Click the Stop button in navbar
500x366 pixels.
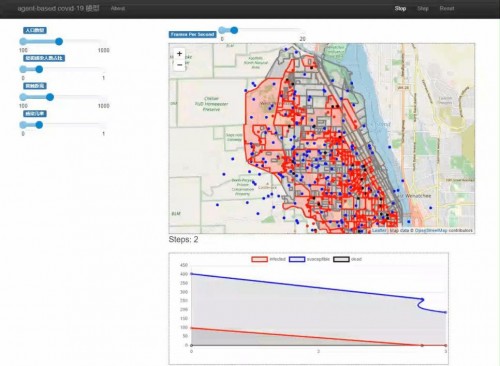click(400, 9)
